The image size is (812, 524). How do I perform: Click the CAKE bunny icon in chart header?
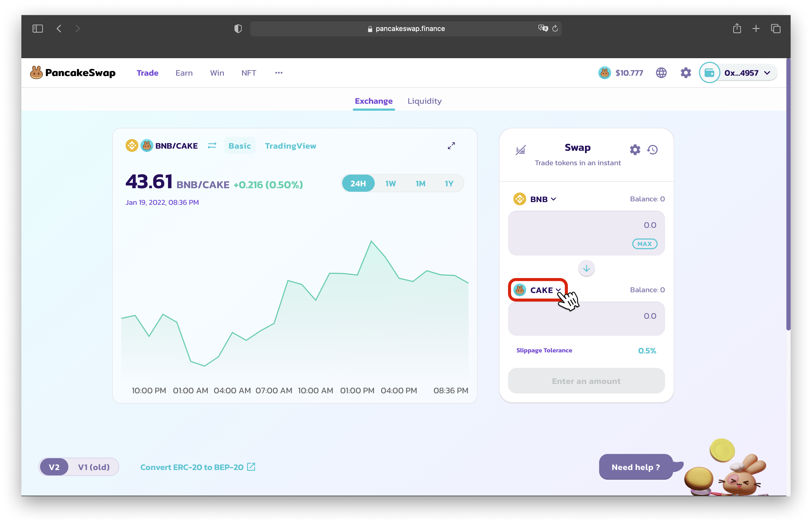coord(146,146)
